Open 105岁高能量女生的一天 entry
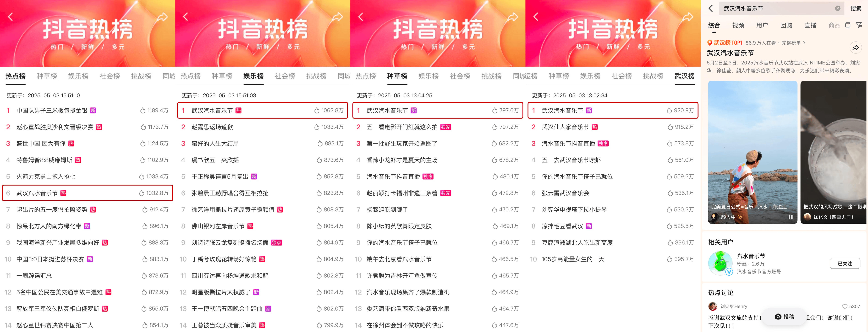The image size is (868, 332). 613,259
